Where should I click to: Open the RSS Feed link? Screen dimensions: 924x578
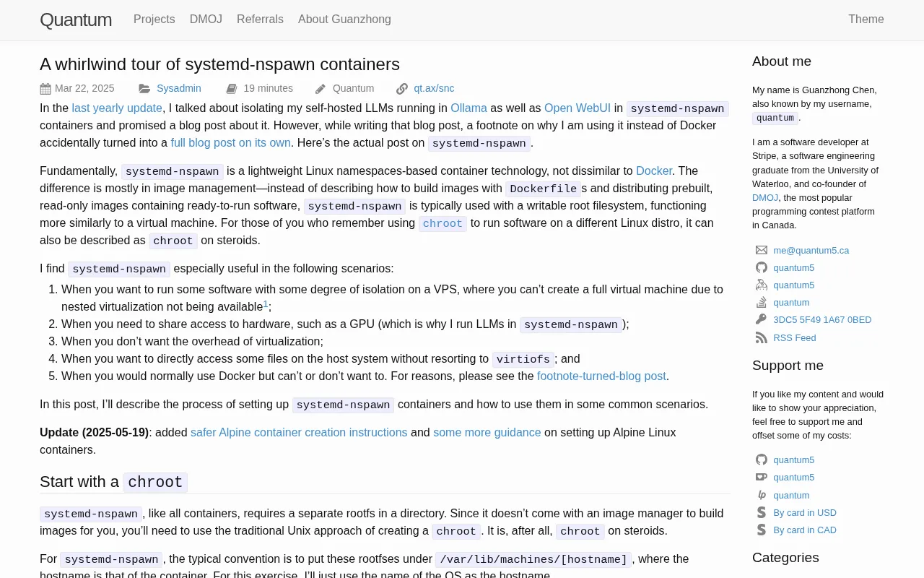795,337
